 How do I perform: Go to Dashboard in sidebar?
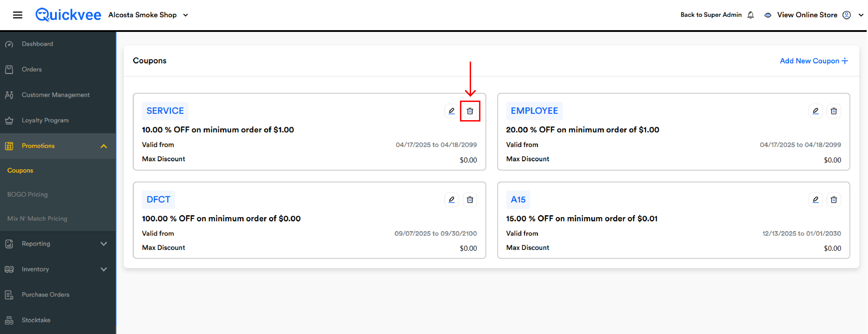point(37,44)
